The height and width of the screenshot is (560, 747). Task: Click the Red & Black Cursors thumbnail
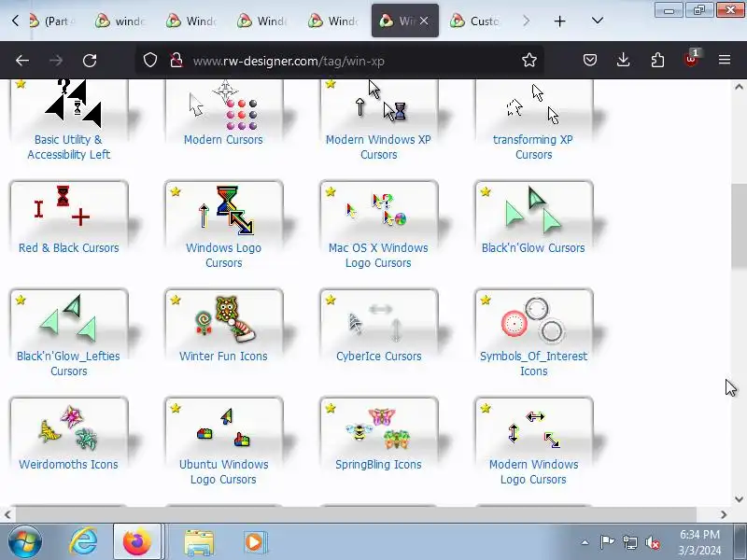(69, 209)
